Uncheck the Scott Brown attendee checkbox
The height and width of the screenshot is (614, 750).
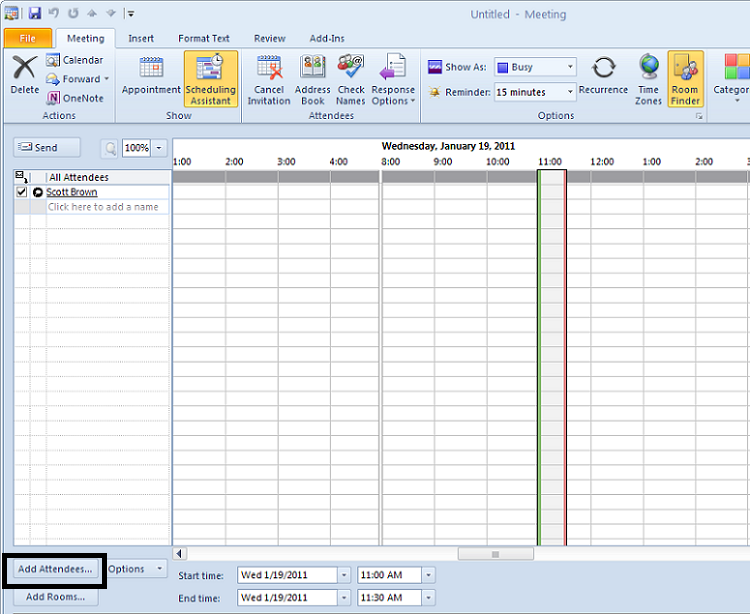(22, 192)
